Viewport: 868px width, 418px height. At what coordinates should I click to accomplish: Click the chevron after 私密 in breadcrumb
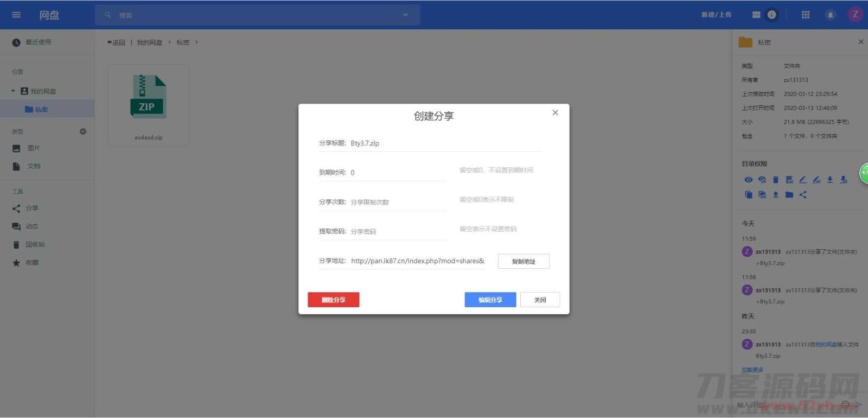click(196, 42)
